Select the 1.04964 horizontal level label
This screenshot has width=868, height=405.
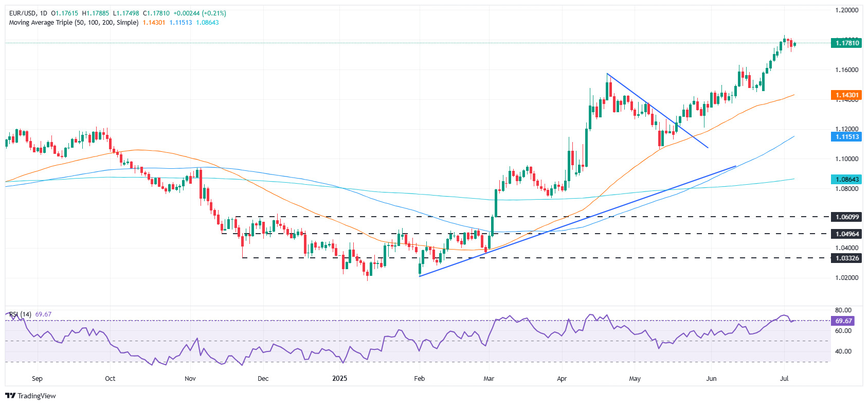[846, 234]
